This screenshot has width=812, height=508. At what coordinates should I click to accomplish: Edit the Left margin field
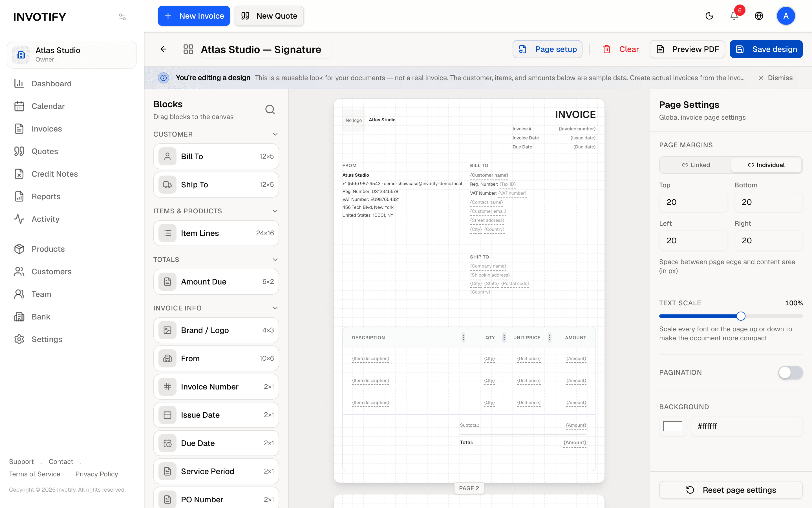[693, 240]
